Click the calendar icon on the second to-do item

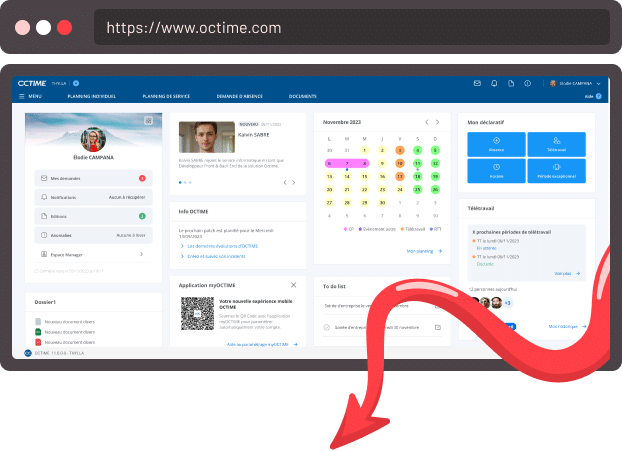pos(438,328)
